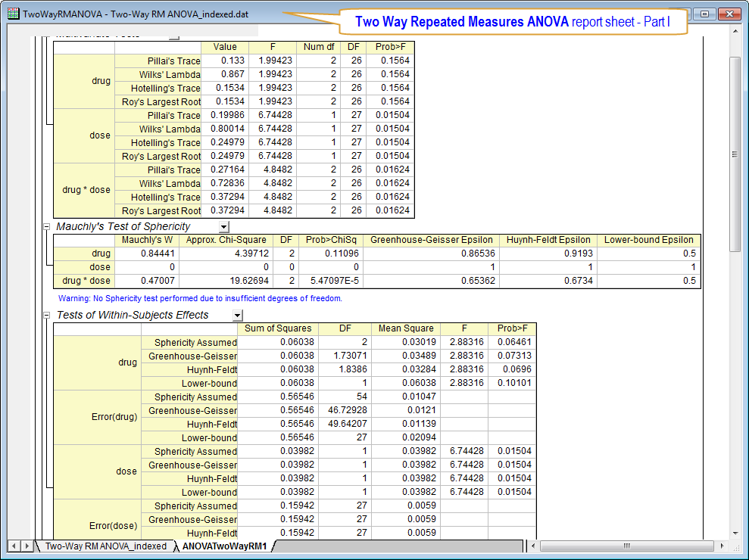This screenshot has width=749, height=560.
Task: Select the Huynh-Feldt Epsilon column header
Action: pos(548,240)
